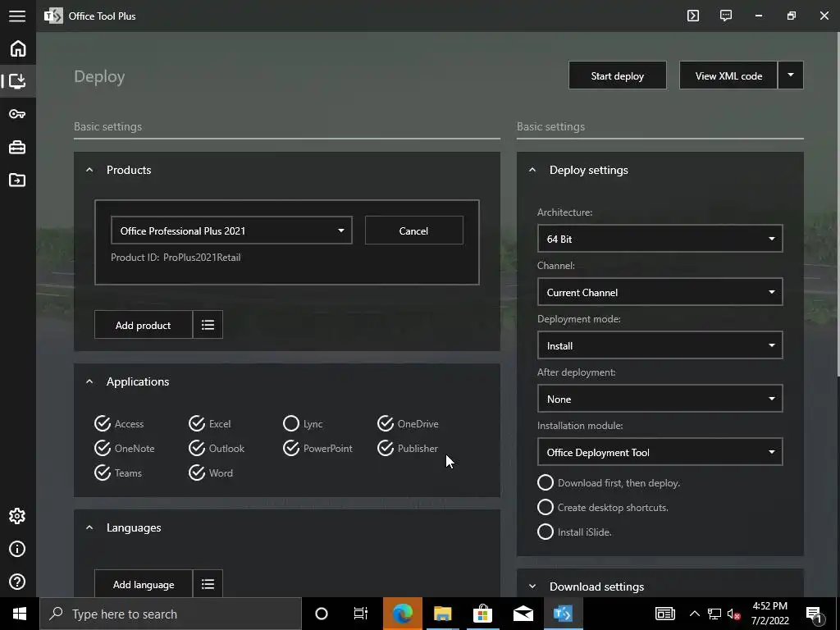Expand the Download settings section

pyautogui.click(x=532, y=587)
